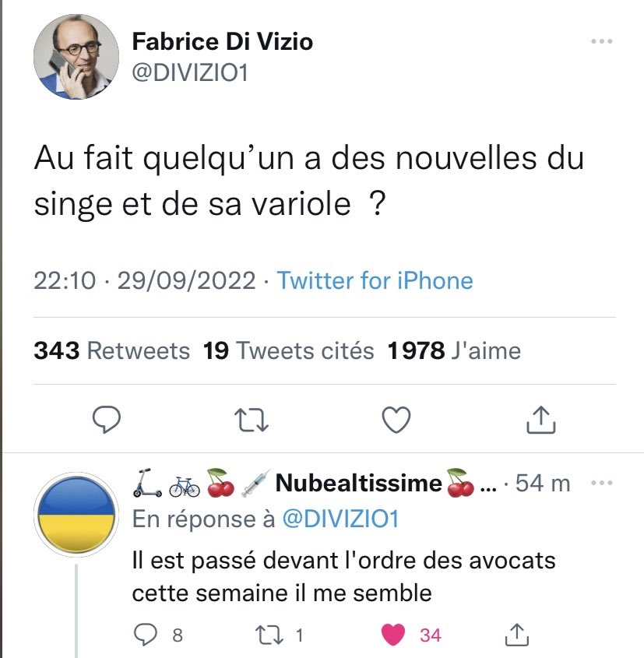The image size is (644, 658).
Task: Click the Twitter for iPhone link
Action: 375,280
